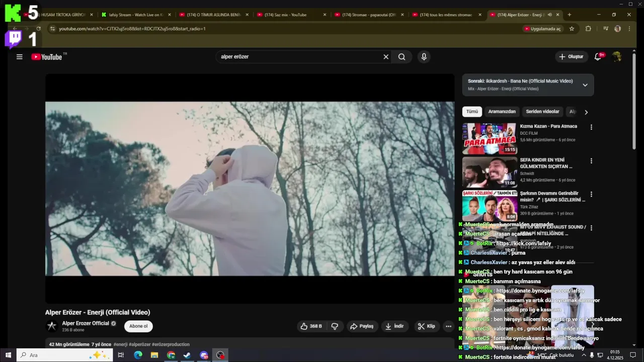Select the Seriden videolar filter chip
The width and height of the screenshot is (644, 362).
[542, 112]
